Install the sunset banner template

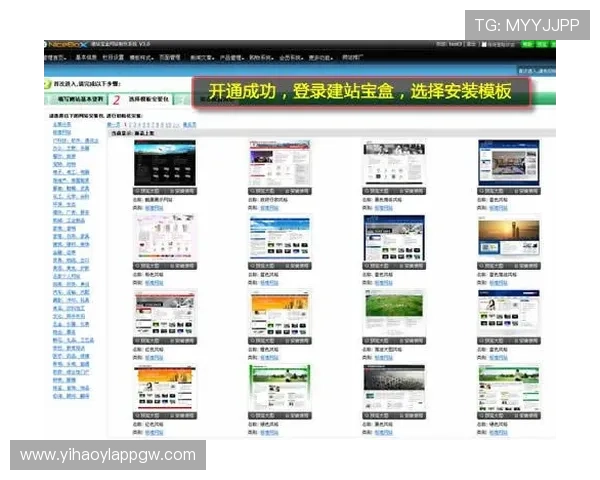(x=525, y=266)
